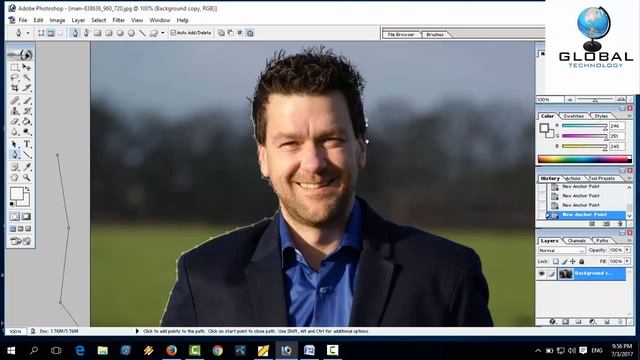
Task: Switch to the Paths tab
Action: click(x=602, y=241)
